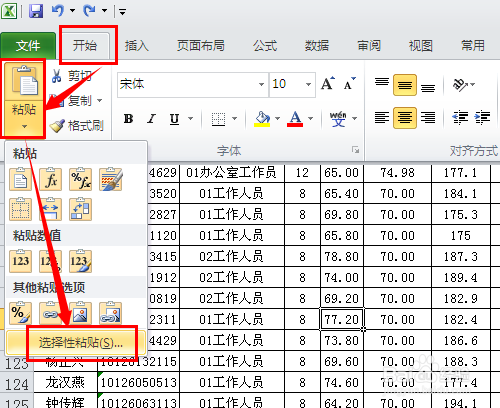Click Increase Font Size icon
Screen dimensions: 500x408
coord(328,84)
